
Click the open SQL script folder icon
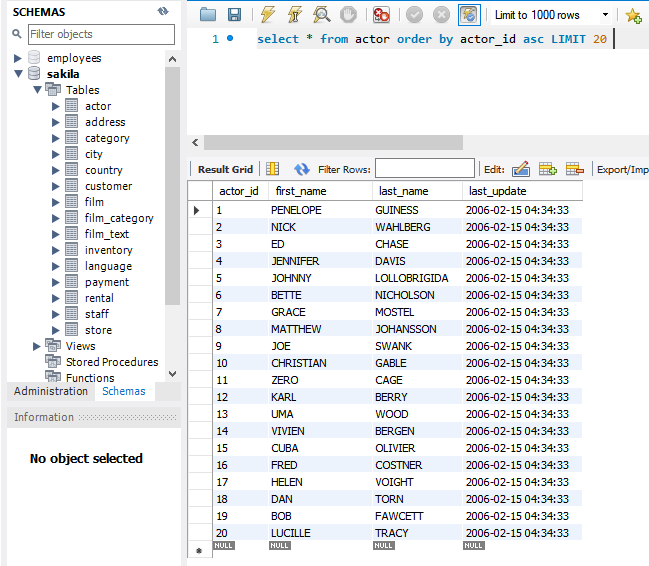click(x=208, y=15)
